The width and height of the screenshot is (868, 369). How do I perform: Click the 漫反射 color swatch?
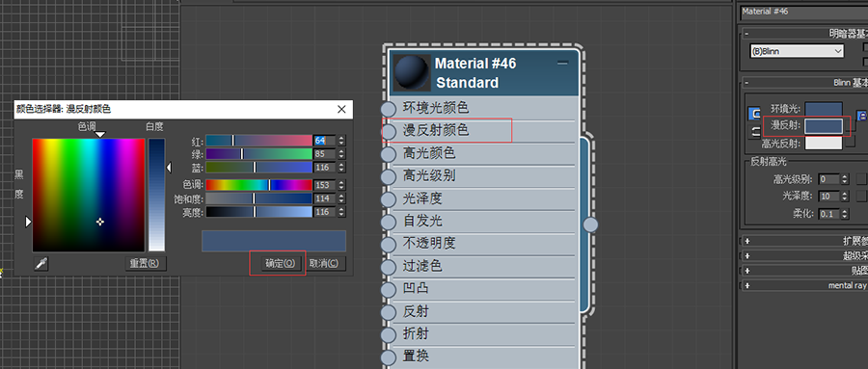coord(824,126)
